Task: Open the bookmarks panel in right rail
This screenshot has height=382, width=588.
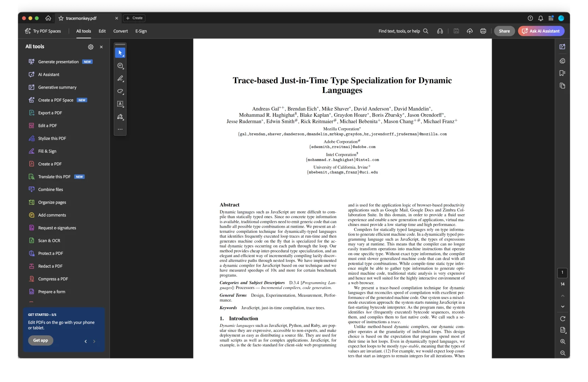Action: (562, 73)
